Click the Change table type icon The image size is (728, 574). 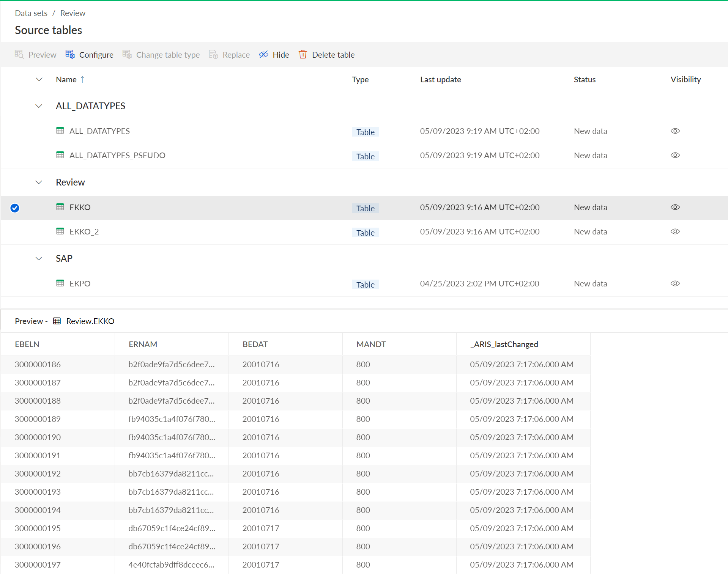coord(127,54)
